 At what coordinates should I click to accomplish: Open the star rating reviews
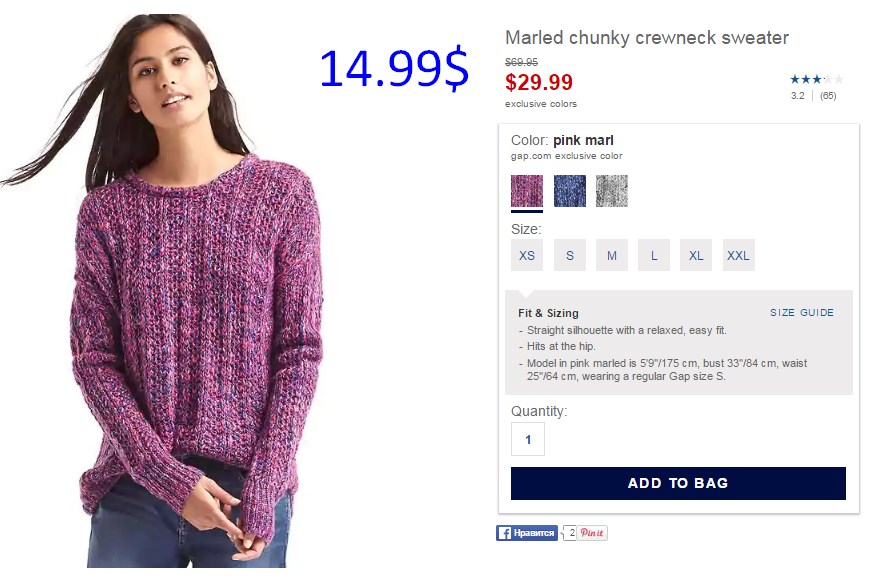point(816,80)
